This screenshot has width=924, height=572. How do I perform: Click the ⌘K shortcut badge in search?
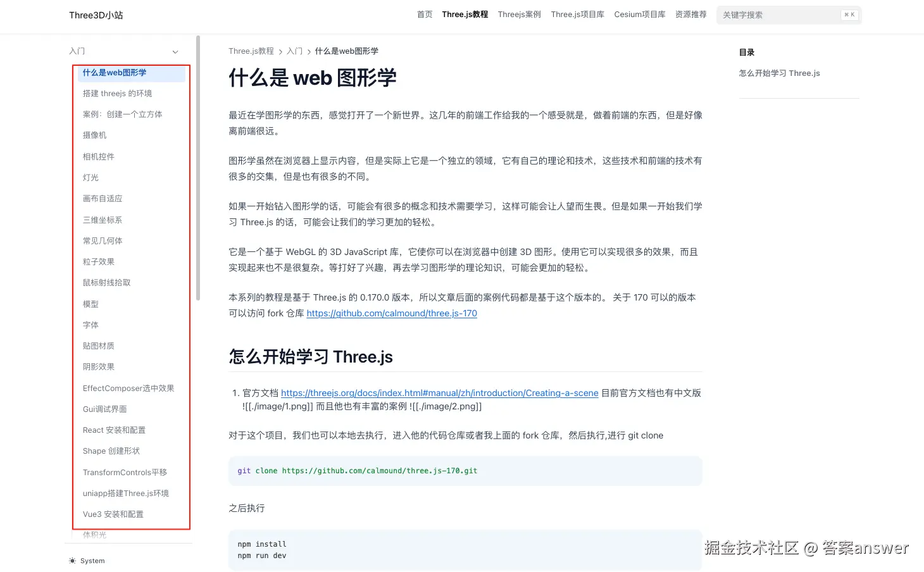tap(849, 15)
